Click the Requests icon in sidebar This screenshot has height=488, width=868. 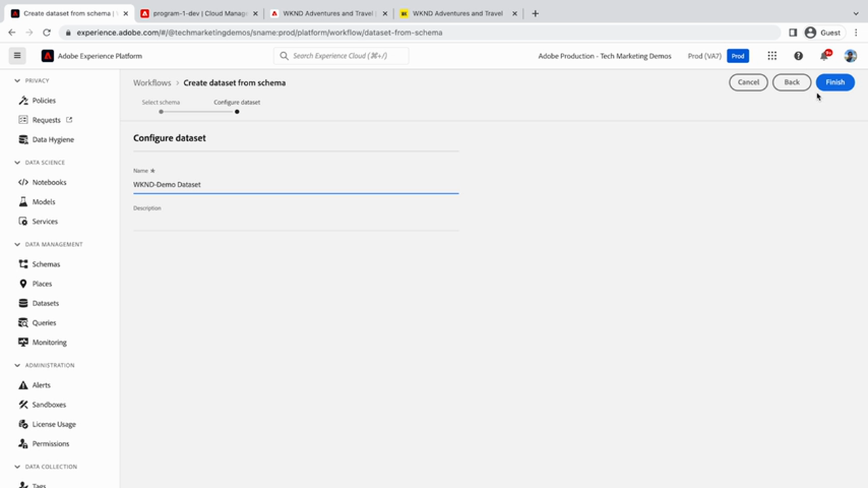pyautogui.click(x=23, y=120)
